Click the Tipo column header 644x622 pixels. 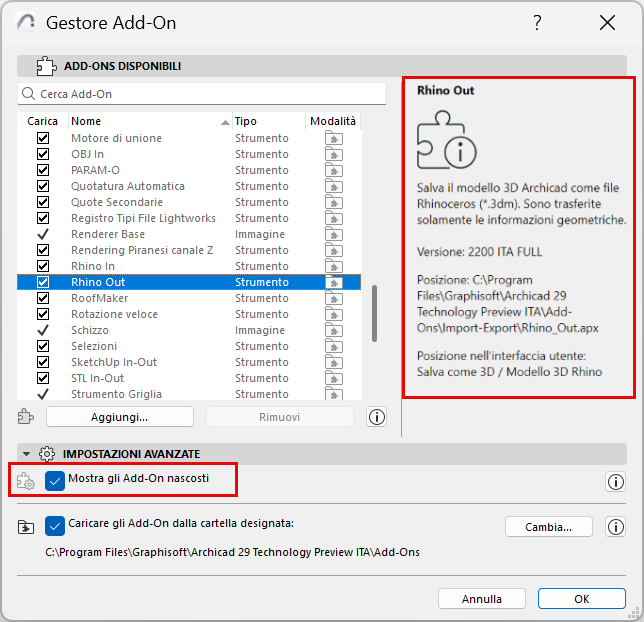(269, 121)
